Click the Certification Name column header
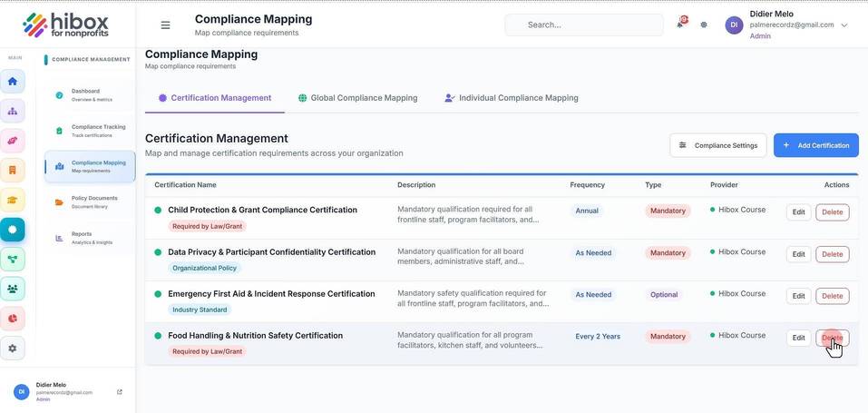Viewport: 868px width, 413px height. 185,184
